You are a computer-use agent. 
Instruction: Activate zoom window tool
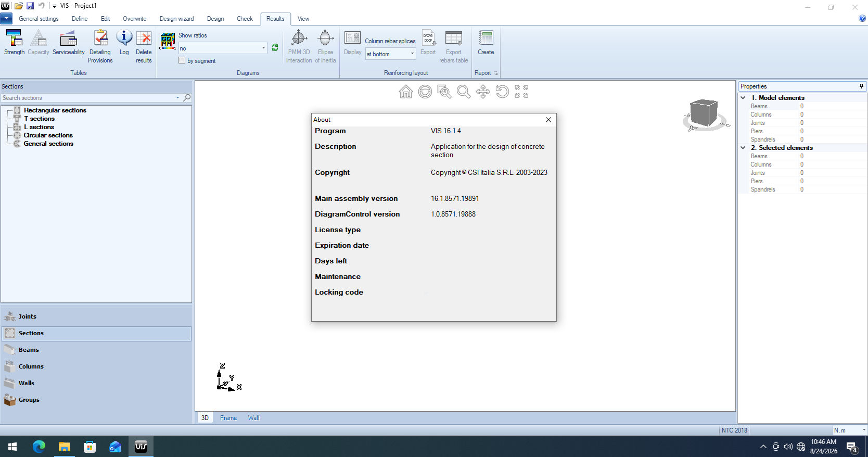[444, 92]
